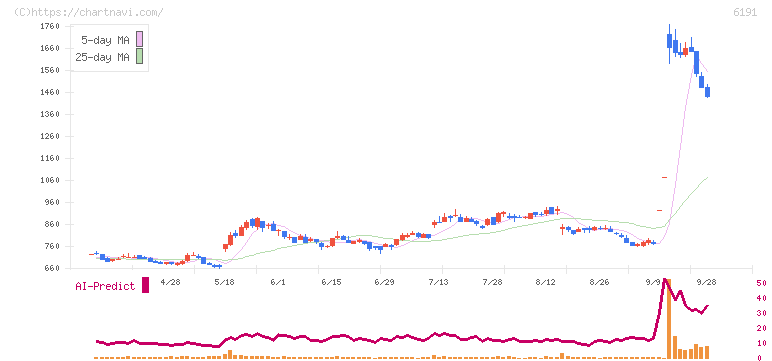Click the stock code 6191 text
Image resolution: width=772 pixels, height=361 pixels.
tap(745, 12)
